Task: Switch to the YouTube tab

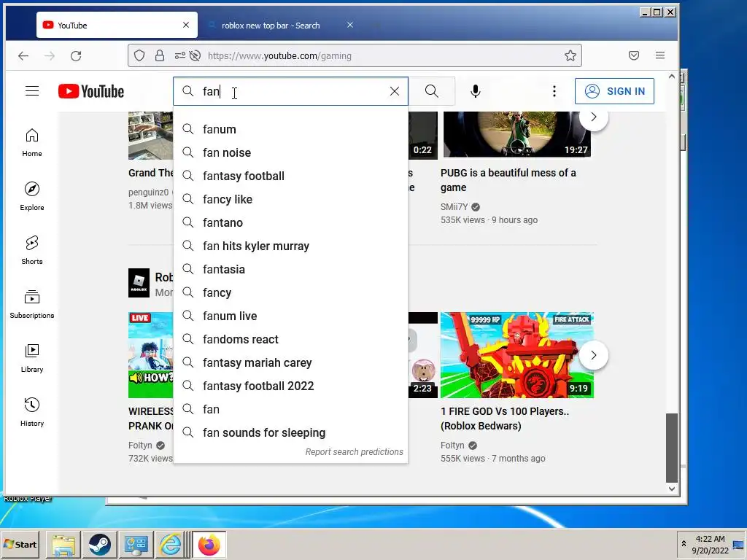Action: (x=117, y=26)
